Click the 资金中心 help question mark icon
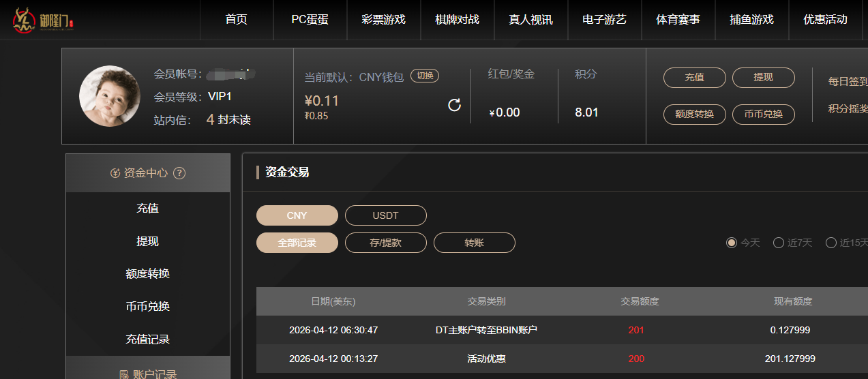 pyautogui.click(x=179, y=173)
